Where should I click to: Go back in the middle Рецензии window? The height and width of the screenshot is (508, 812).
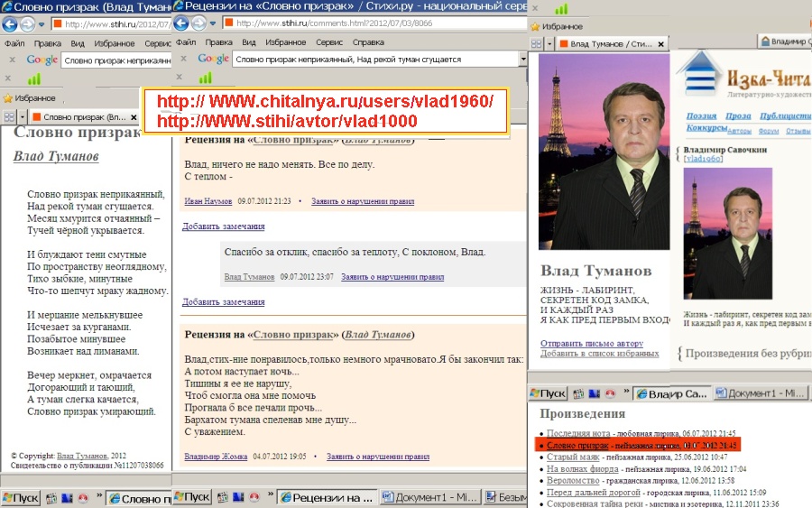coord(181,23)
